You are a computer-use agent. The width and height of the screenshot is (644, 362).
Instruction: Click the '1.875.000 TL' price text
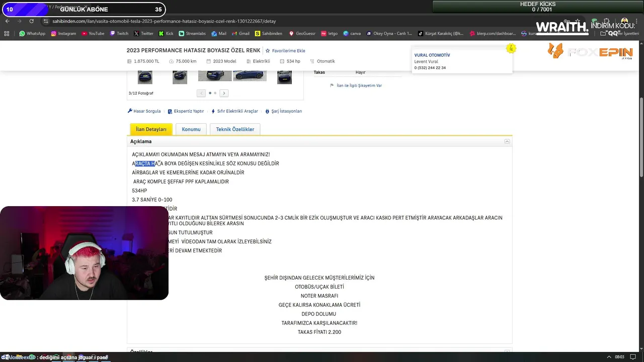click(146, 61)
